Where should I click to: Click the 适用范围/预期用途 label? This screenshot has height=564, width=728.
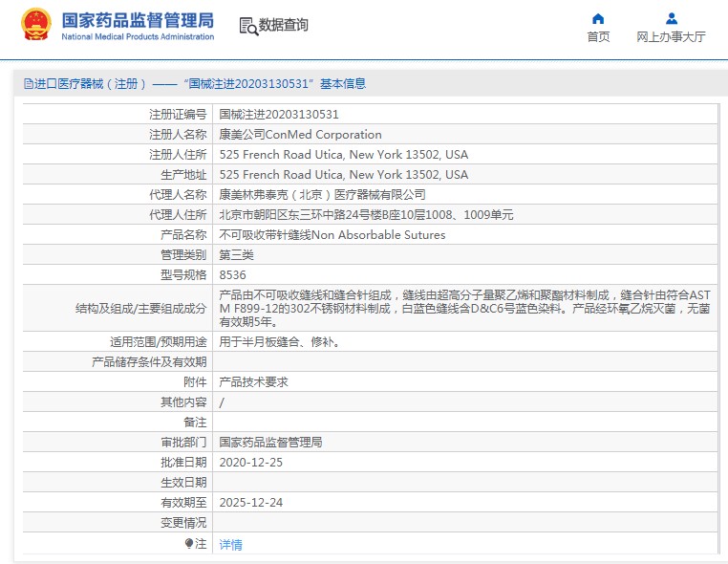[159, 341]
